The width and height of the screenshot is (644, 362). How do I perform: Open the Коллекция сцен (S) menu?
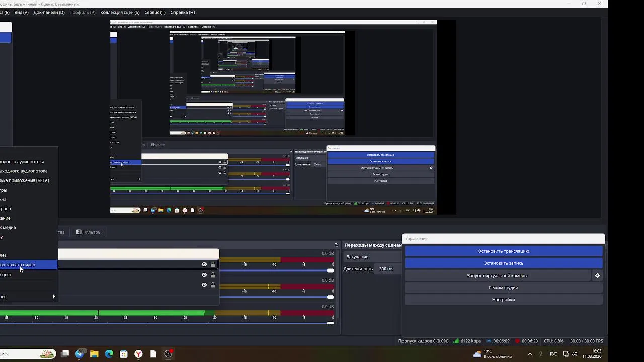click(120, 12)
